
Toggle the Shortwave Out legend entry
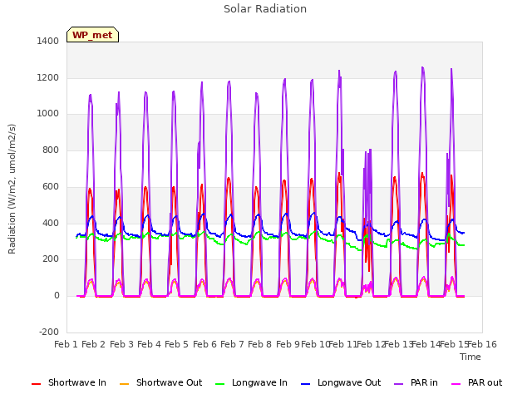pyautogui.click(x=160, y=382)
